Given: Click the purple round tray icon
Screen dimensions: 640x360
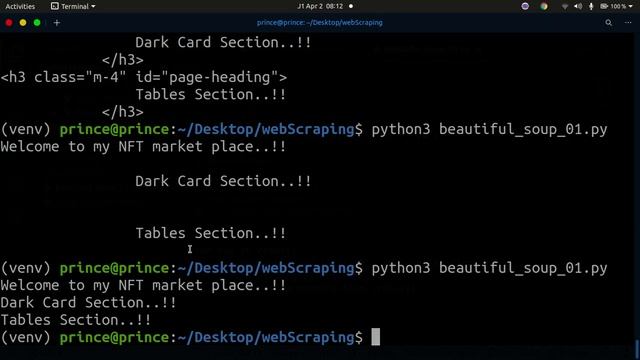Looking at the screenshot, I should (x=525, y=6).
